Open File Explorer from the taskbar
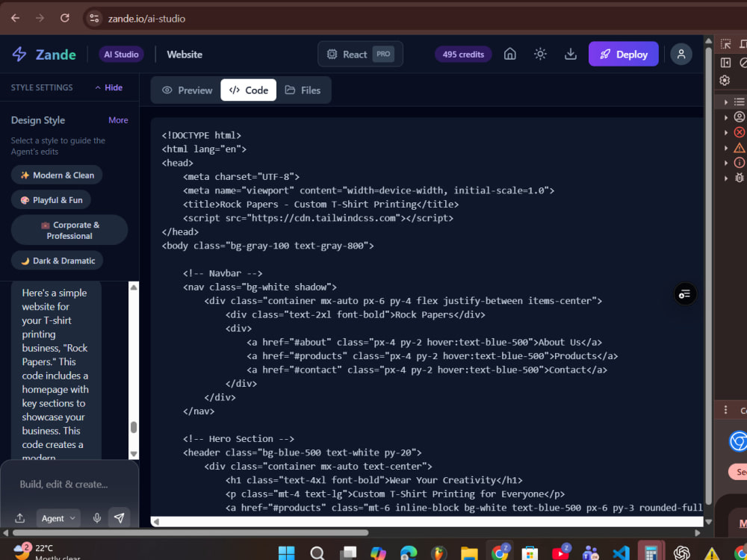The width and height of the screenshot is (747, 560). pos(469,553)
